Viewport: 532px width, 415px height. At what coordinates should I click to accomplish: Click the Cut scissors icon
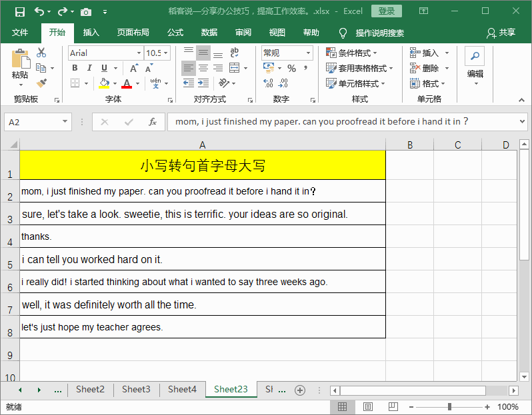41,53
